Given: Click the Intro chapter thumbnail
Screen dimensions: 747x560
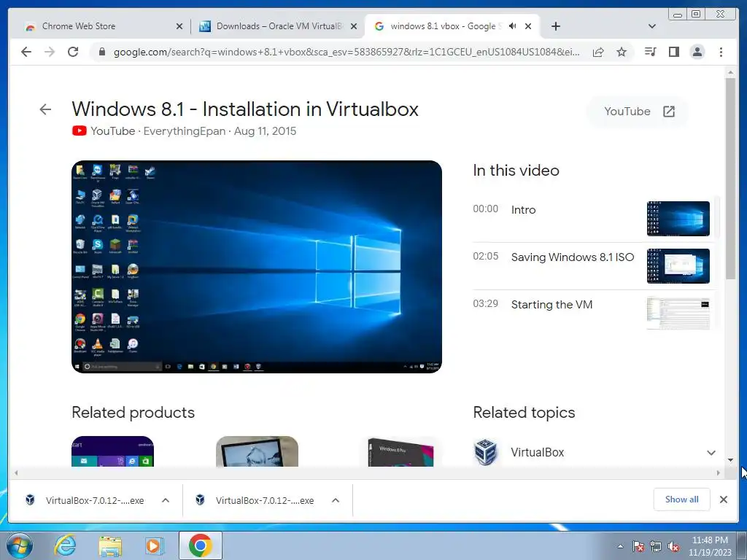Looking at the screenshot, I should click(678, 219).
